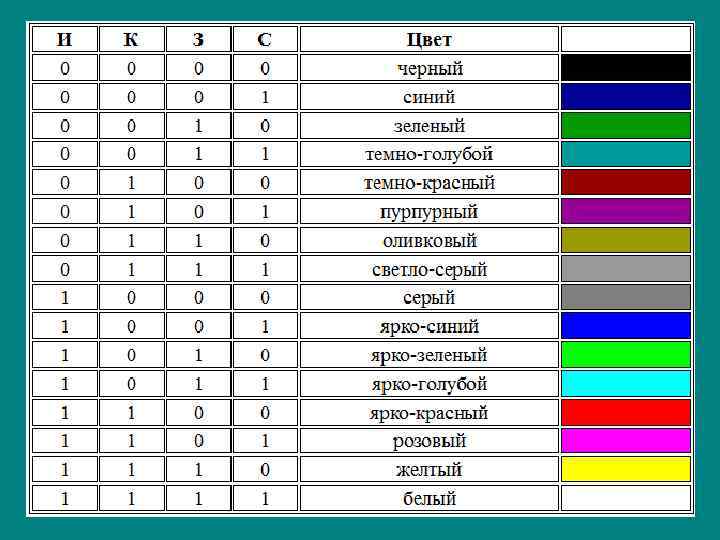Click the светло-серый label
Screen dimensions: 720x540
[x=429, y=270]
